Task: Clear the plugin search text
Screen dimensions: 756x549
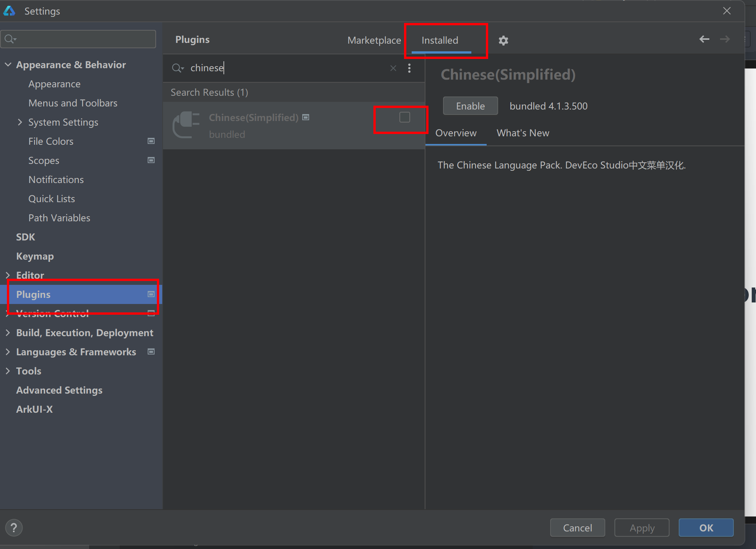Action: (x=393, y=68)
